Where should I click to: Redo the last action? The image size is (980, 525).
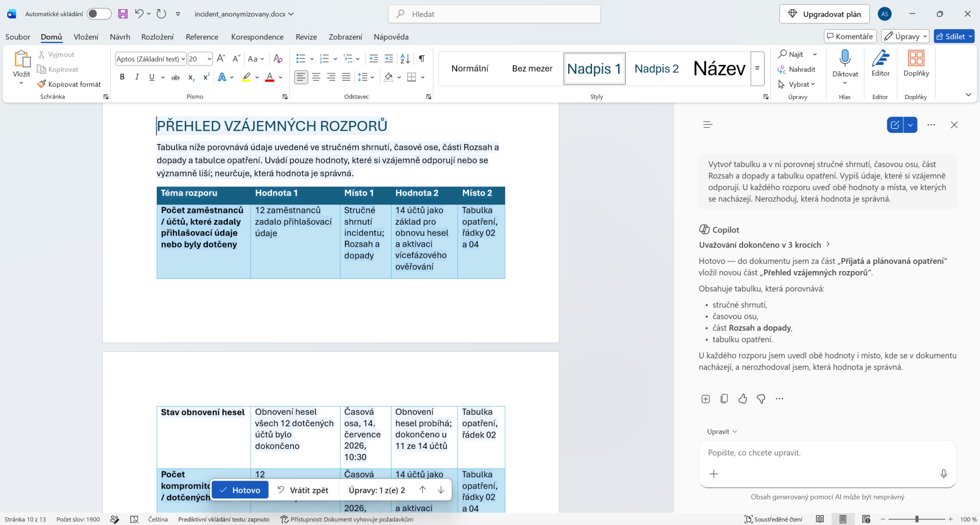click(x=161, y=14)
